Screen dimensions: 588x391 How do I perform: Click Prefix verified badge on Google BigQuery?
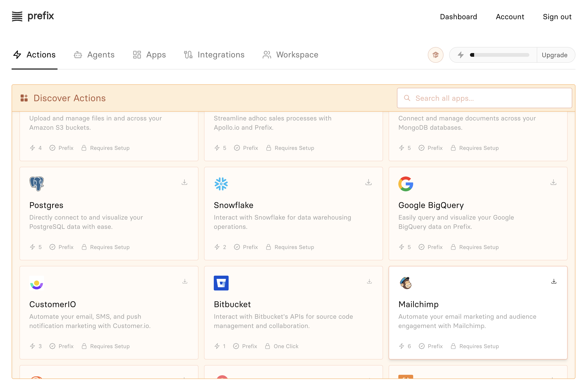[421, 247]
